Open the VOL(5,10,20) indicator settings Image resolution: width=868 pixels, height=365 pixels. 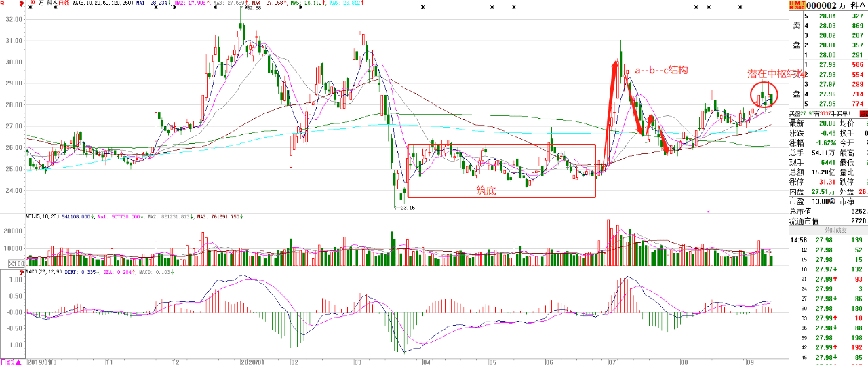pos(43,217)
